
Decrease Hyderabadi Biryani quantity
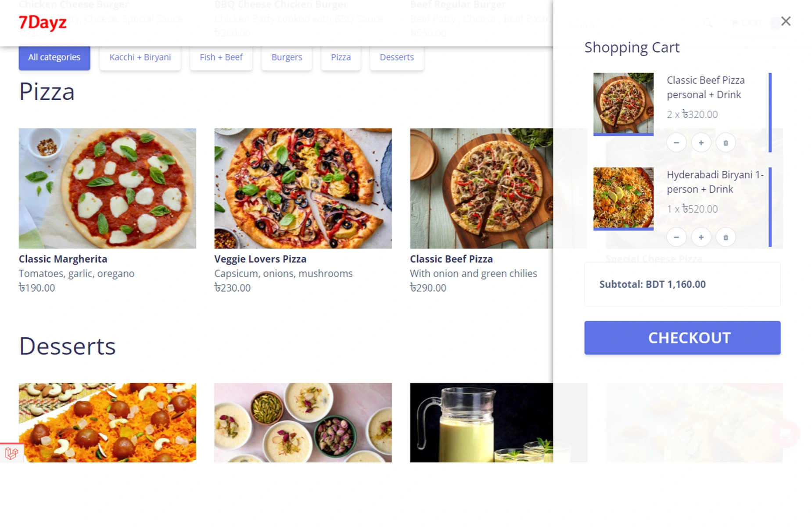[676, 237]
